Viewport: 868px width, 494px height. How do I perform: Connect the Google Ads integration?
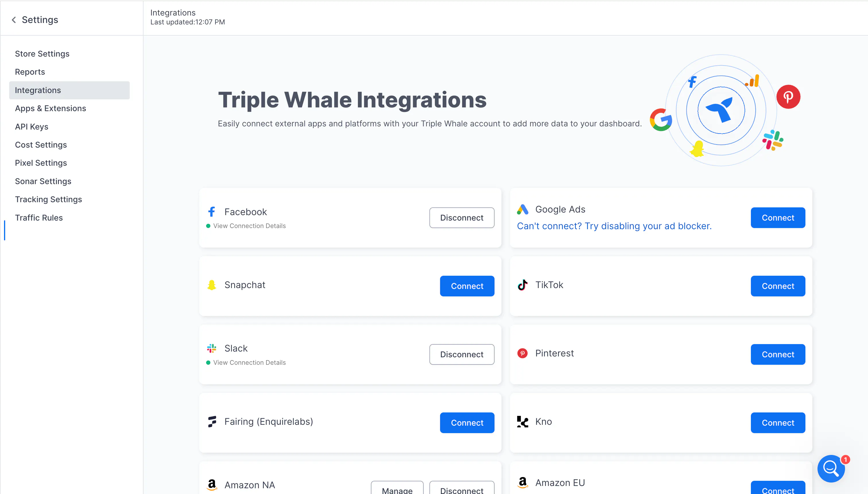[778, 218]
